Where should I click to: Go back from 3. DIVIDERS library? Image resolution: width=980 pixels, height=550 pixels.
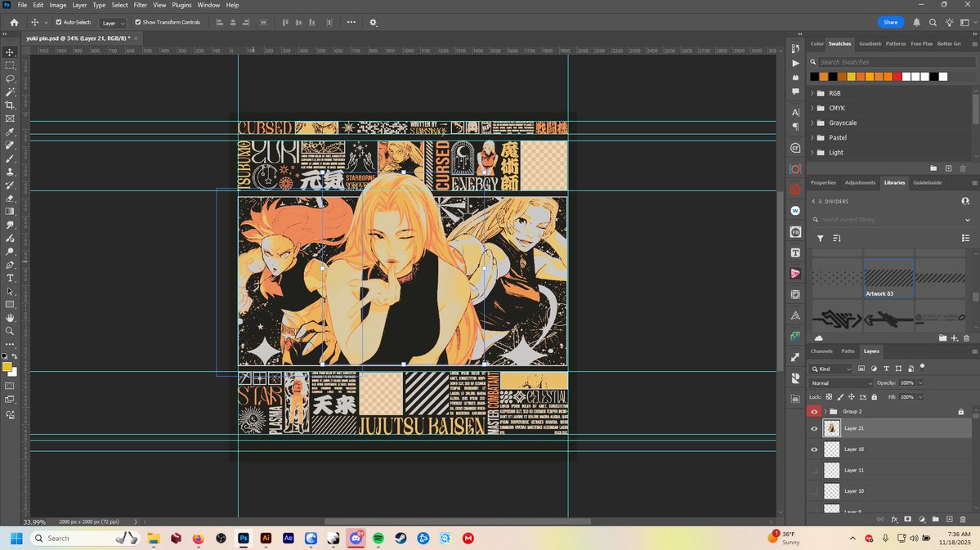pyautogui.click(x=813, y=201)
